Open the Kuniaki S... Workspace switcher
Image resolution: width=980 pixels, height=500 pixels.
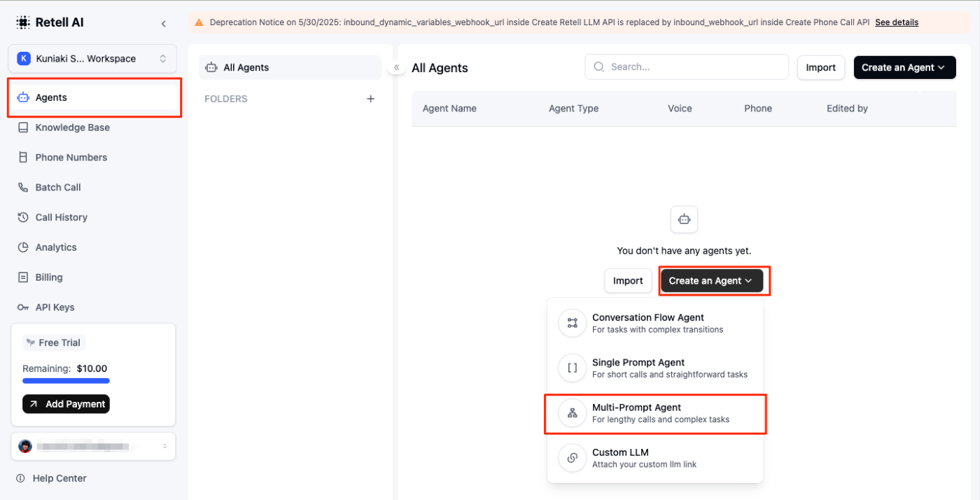pyautogui.click(x=92, y=59)
